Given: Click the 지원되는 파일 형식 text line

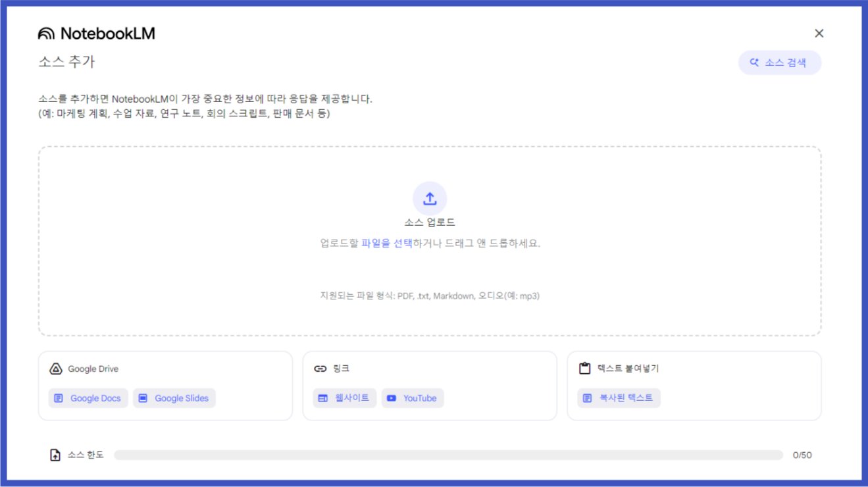Looking at the screenshot, I should tap(430, 296).
